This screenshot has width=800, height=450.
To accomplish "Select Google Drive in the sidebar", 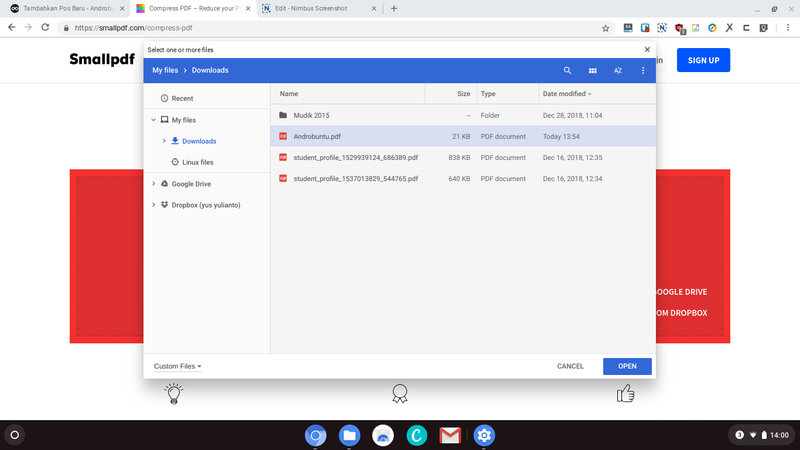I will pos(191,184).
